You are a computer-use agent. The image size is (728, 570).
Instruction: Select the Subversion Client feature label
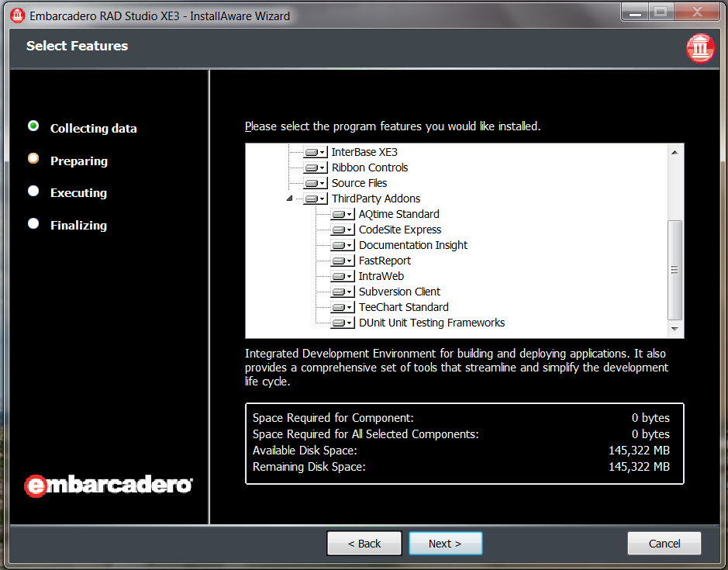click(399, 292)
